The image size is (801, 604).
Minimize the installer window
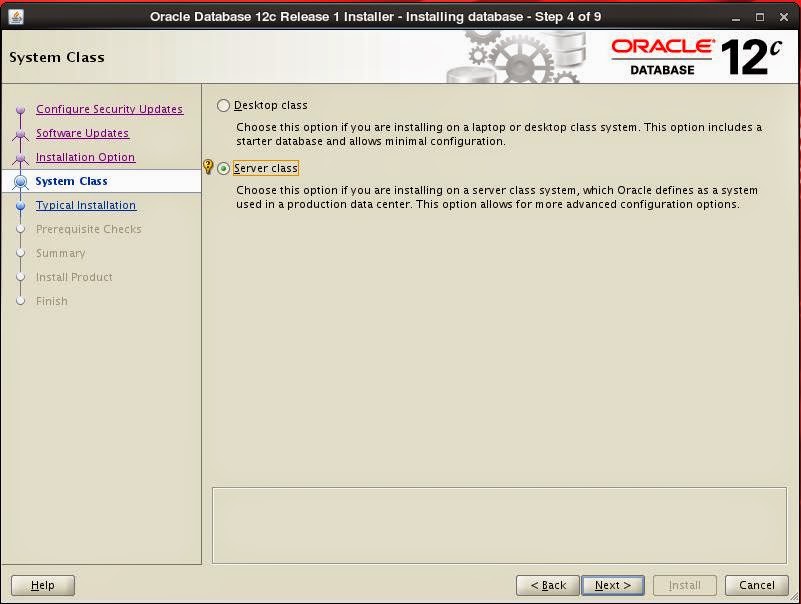[x=736, y=17]
